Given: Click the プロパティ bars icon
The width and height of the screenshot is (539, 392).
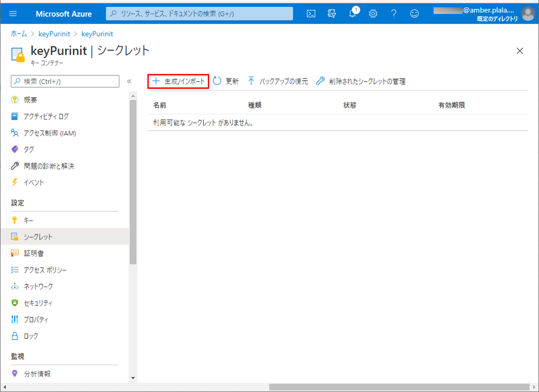Looking at the screenshot, I should pos(14,319).
